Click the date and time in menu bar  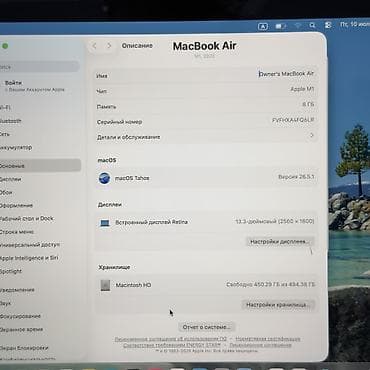[354, 24]
